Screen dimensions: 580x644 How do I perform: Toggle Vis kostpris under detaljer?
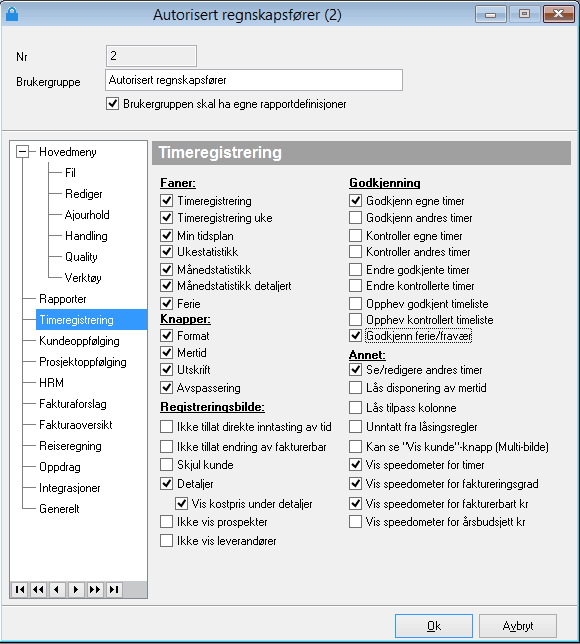181,503
